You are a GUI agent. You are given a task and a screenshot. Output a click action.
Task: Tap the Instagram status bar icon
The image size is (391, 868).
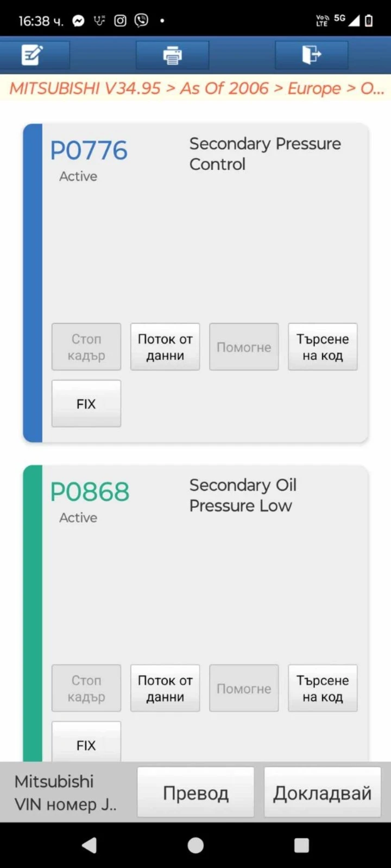120,21
